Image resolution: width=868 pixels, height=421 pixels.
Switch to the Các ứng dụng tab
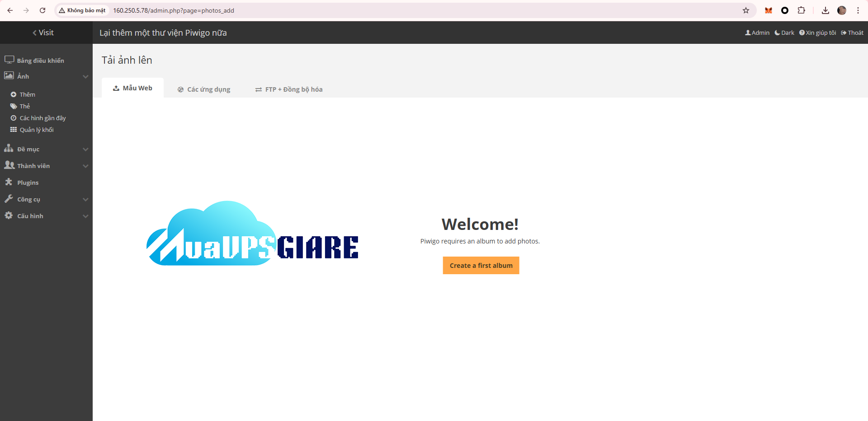tap(204, 89)
